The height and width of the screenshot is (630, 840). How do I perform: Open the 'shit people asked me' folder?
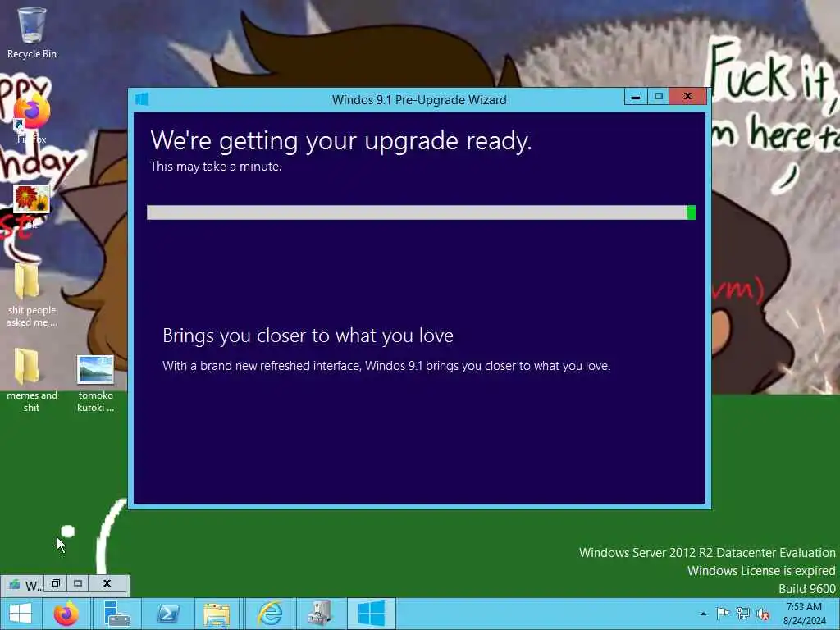click(x=32, y=294)
